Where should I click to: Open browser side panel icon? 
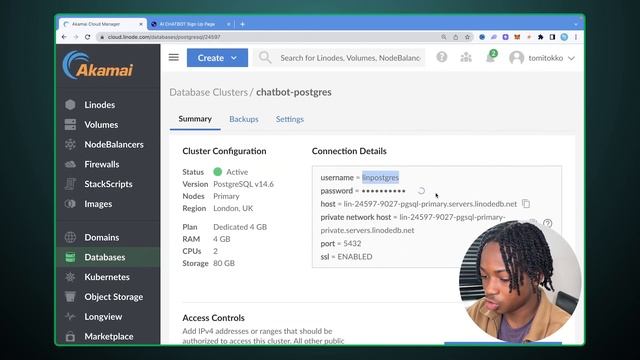(552, 37)
